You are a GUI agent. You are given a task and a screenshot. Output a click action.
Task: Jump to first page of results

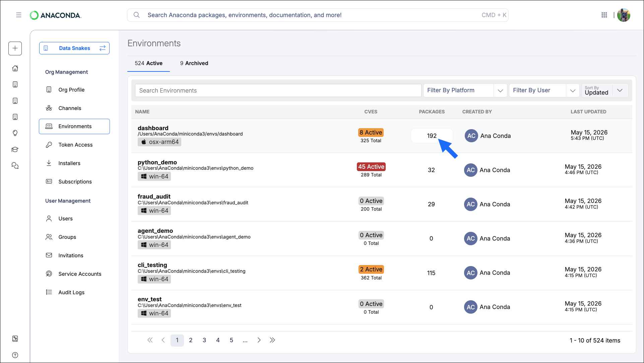coord(150,340)
